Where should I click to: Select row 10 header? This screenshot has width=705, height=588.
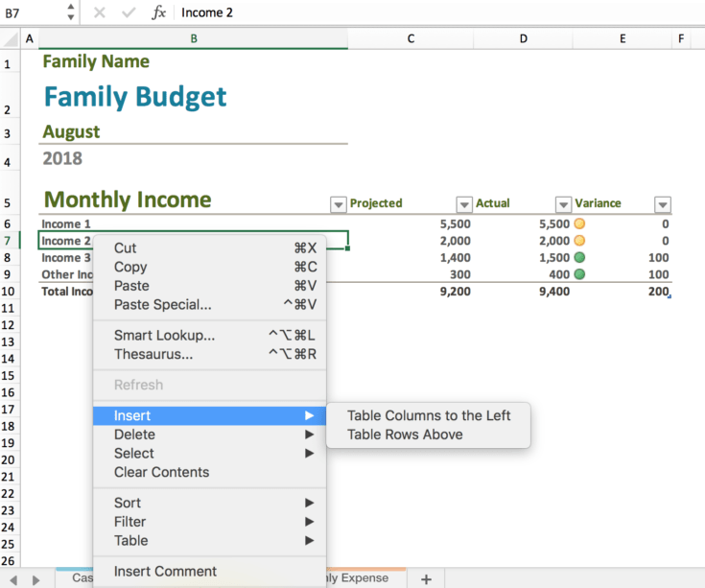point(8,292)
